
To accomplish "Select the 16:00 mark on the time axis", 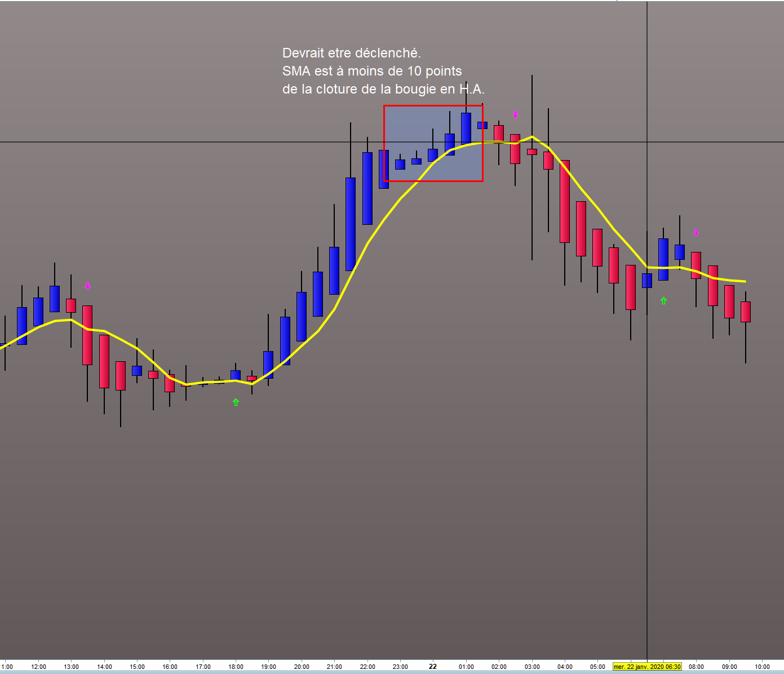I will [x=170, y=667].
